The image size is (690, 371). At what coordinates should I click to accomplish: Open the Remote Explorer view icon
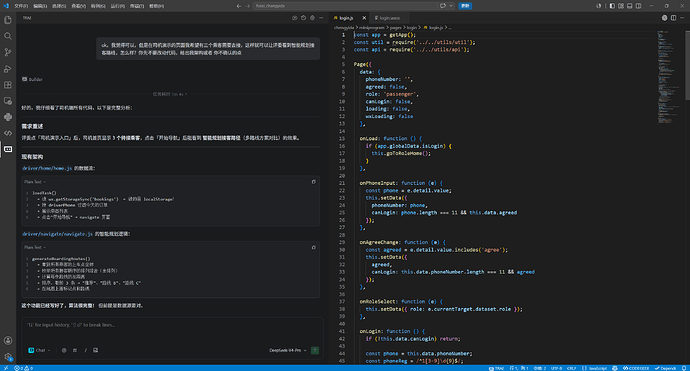[8, 101]
